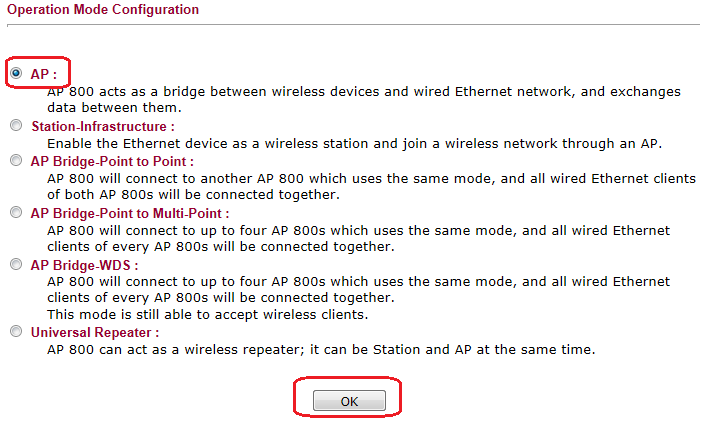The width and height of the screenshot is (707, 421).
Task: Switch to the Universal Repeater radio button
Action: pyautogui.click(x=16, y=331)
